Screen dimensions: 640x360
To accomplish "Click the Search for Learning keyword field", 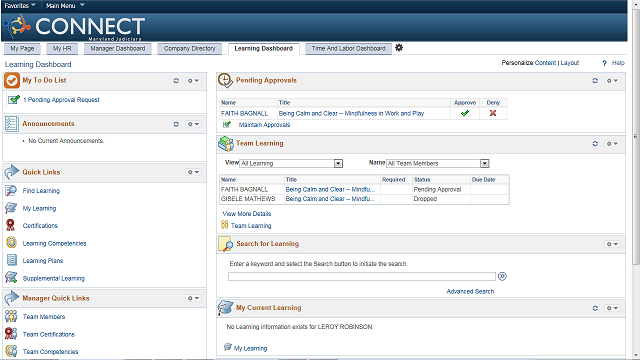I will (362, 277).
